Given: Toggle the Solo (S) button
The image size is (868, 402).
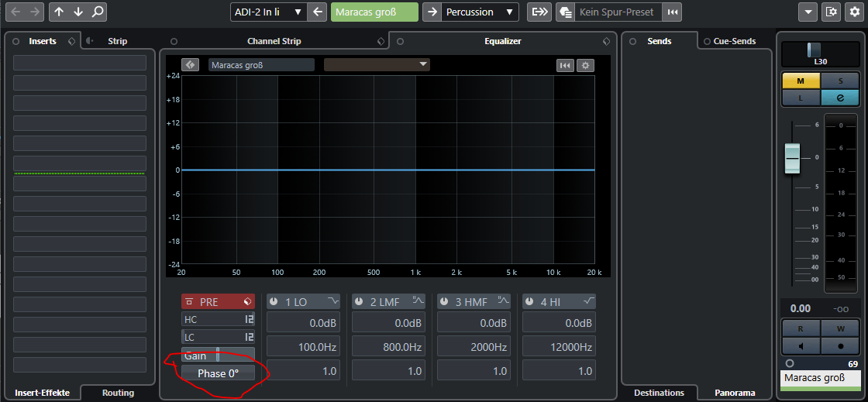Looking at the screenshot, I should (x=840, y=81).
